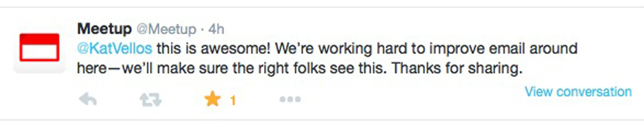Image resolution: width=644 pixels, height=127 pixels.
Task: Click blank space between star and dots
Action: coord(258,99)
